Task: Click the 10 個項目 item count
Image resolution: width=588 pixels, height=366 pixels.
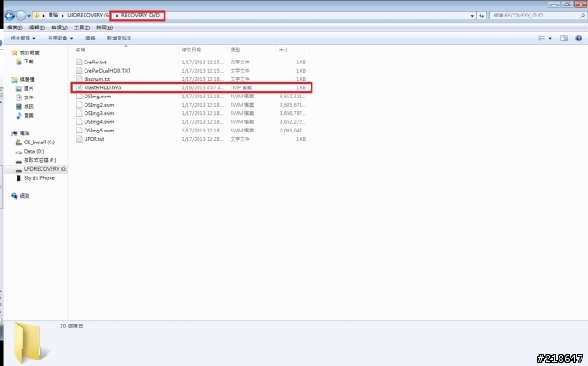Action: pyautogui.click(x=72, y=326)
